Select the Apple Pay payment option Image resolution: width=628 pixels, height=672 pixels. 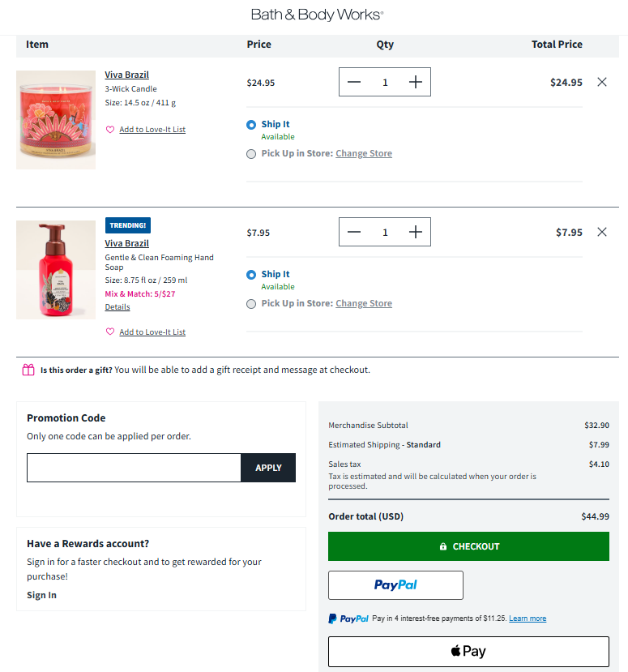click(x=468, y=651)
